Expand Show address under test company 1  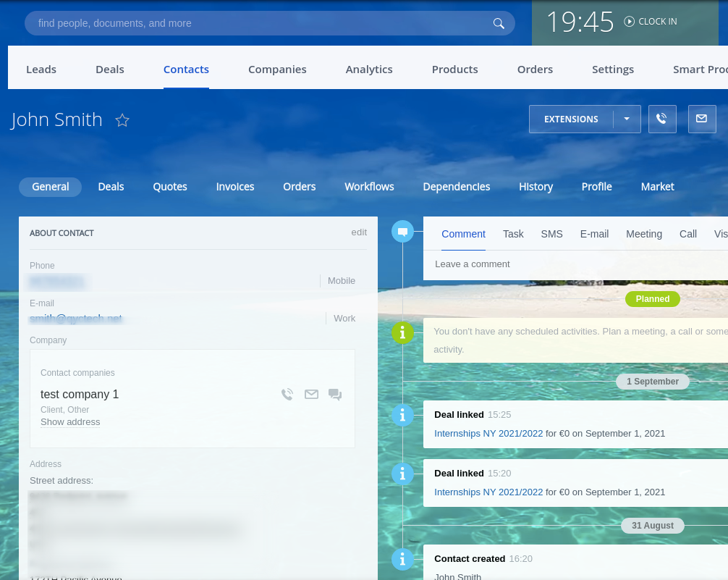point(70,422)
